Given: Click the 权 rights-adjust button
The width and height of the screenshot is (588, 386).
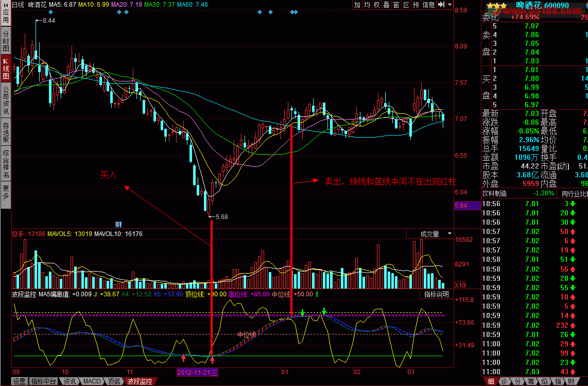Looking at the screenshot, I should [376, 5].
